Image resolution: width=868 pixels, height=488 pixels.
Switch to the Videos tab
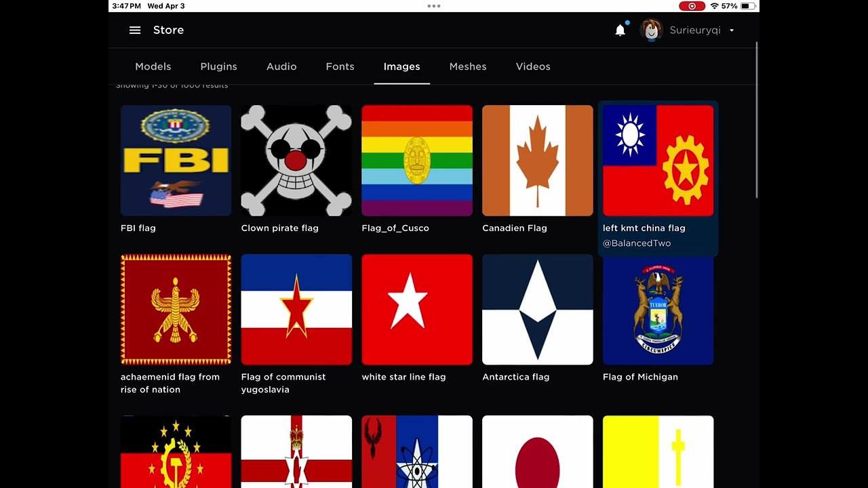click(533, 66)
